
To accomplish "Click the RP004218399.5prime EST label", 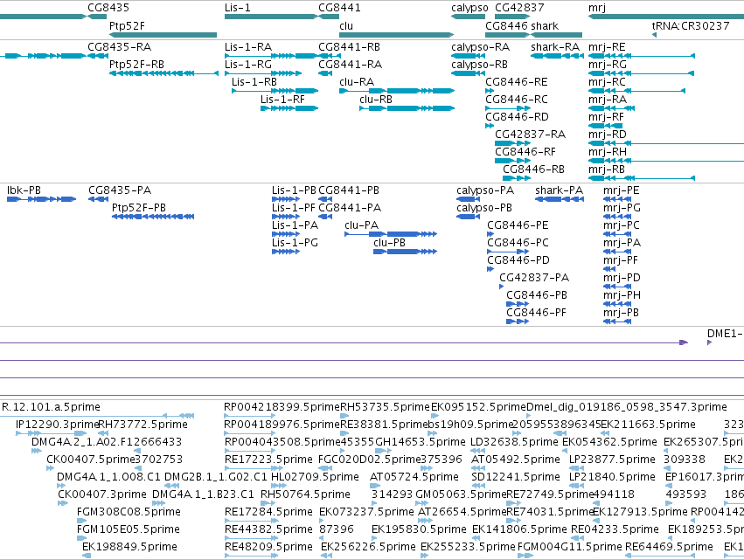I will [x=282, y=407].
